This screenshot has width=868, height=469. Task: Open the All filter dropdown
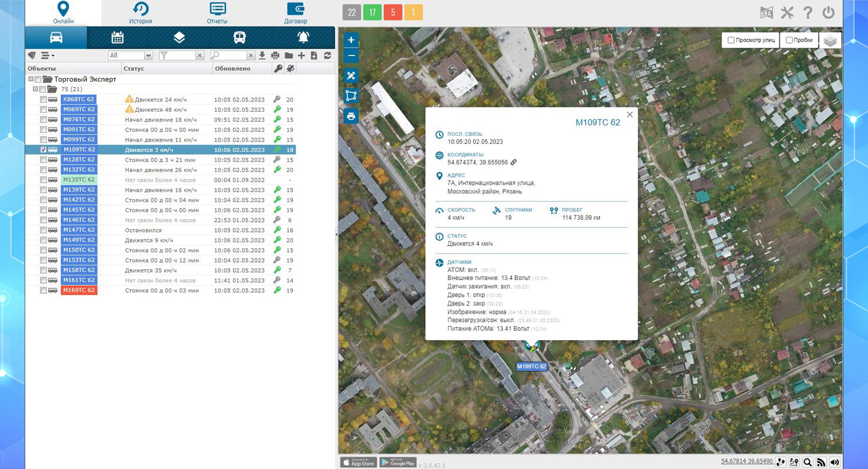click(130, 55)
